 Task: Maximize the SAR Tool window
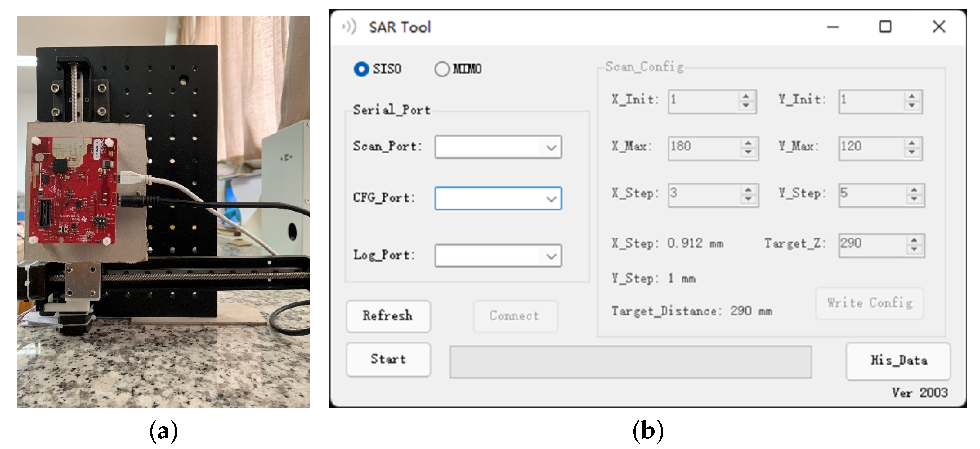pos(885,27)
